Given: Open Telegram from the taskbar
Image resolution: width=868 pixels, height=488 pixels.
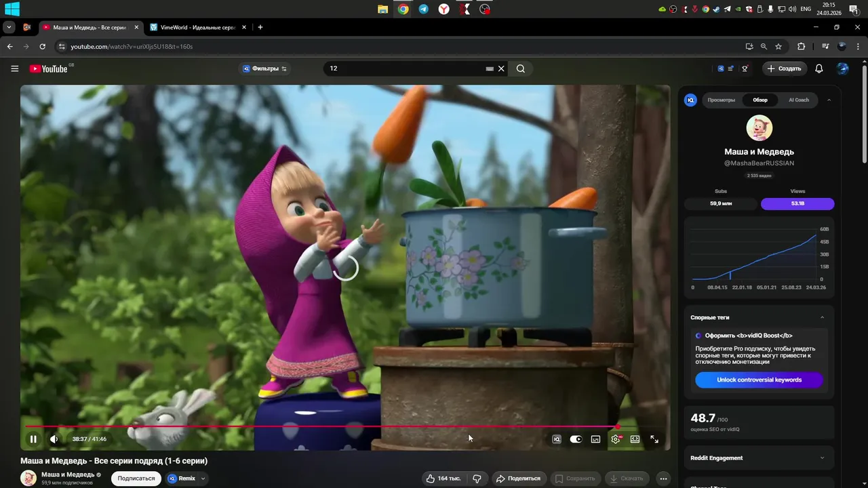Looking at the screenshot, I should point(423,9).
